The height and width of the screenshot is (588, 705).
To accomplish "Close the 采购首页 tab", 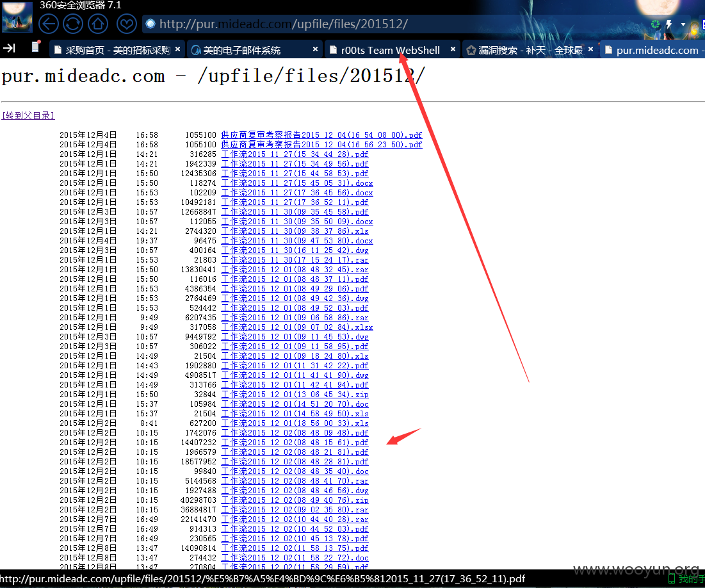I will 177,49.
